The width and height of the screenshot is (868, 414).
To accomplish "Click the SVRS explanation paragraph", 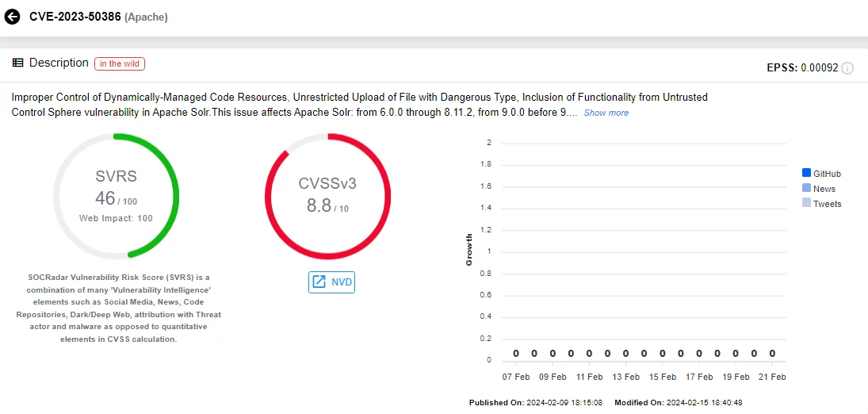I will click(117, 308).
